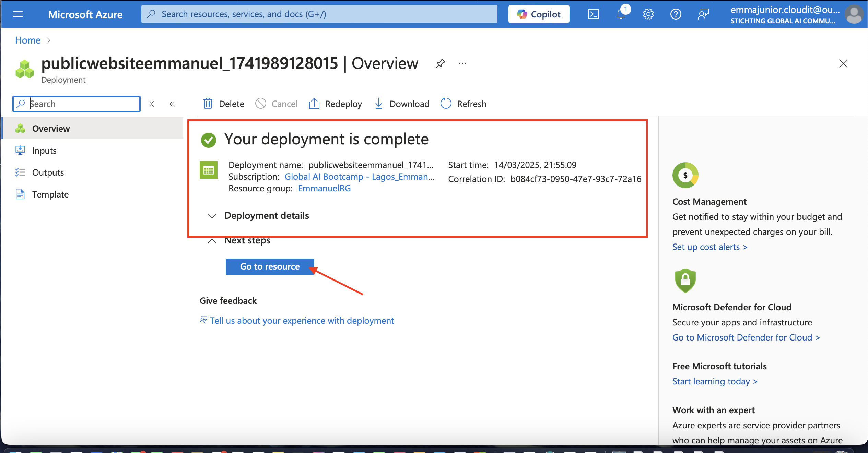Screen dimensions: 868x453
Task: Click the green deployment complete checkmark
Action: click(x=209, y=140)
